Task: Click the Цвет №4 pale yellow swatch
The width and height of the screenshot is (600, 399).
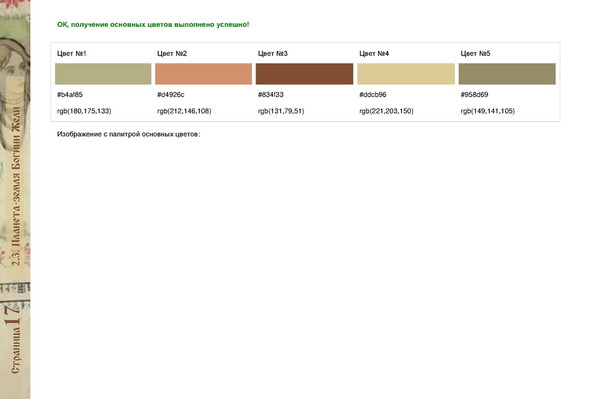Action: coord(406,74)
